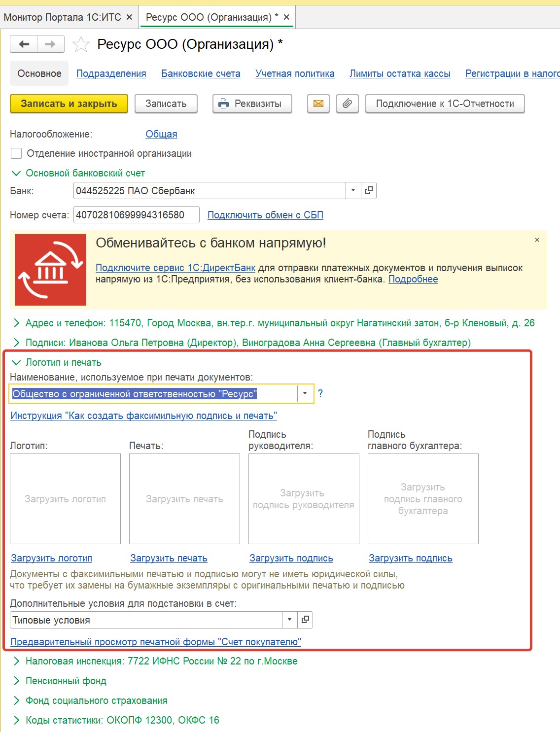
Task: Open Предварительный просмотр печатной формы link
Action: (x=156, y=642)
